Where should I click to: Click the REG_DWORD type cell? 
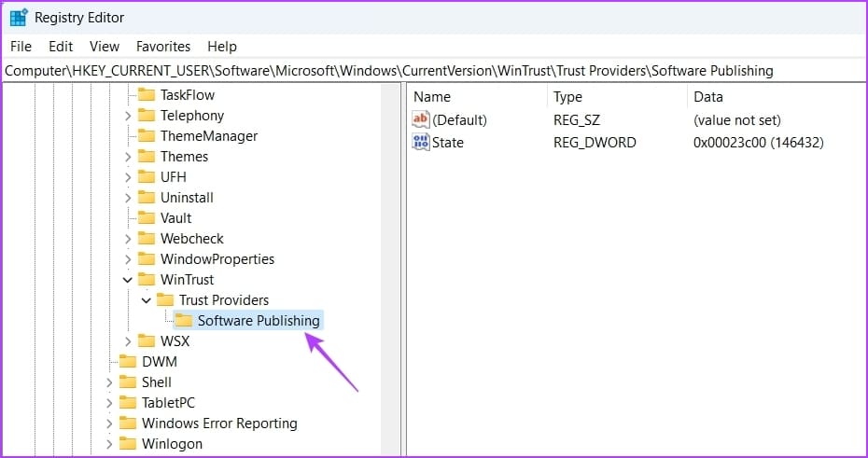[595, 142]
